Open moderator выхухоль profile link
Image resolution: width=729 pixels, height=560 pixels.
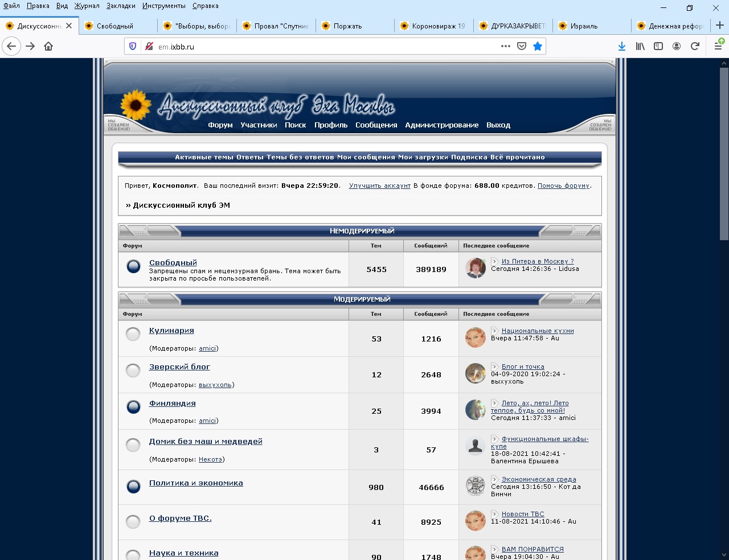coord(215,385)
